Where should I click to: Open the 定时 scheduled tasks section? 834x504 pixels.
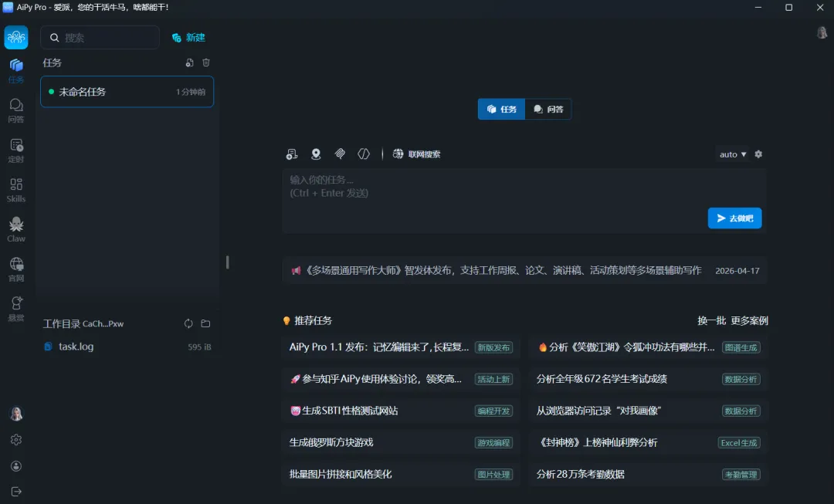coord(16,151)
